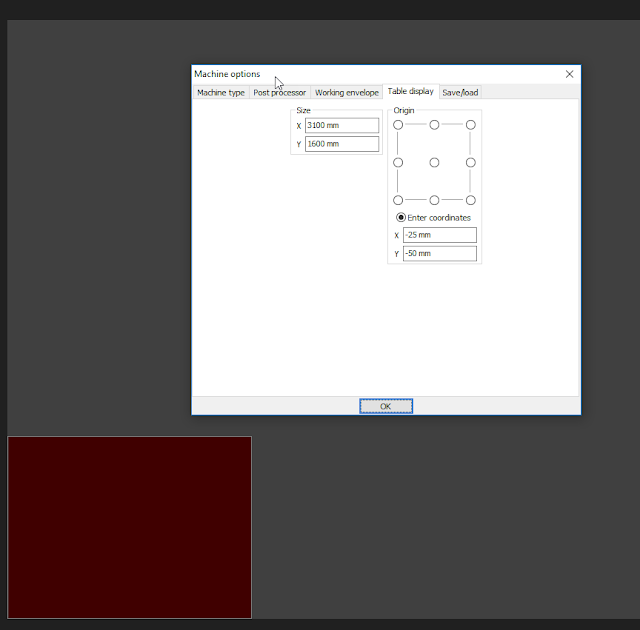Open the Post processor tab
Viewport: 640px width, 630px height.
pyautogui.click(x=279, y=93)
